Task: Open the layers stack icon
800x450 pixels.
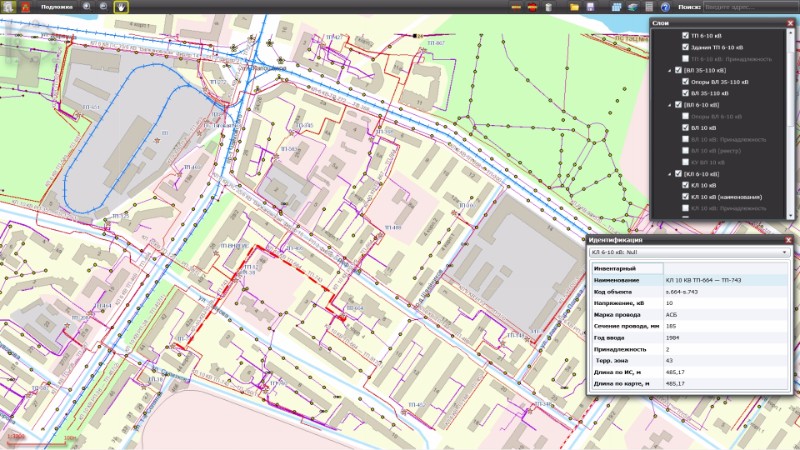Action: [x=632, y=7]
